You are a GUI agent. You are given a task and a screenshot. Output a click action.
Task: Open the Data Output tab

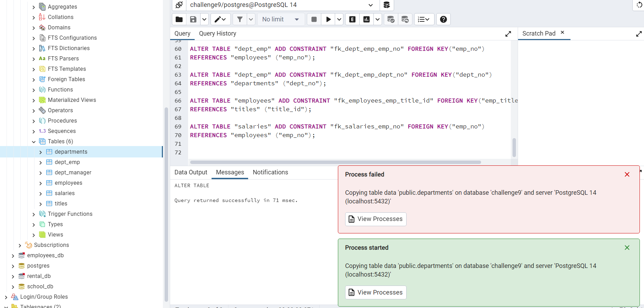[x=191, y=172]
